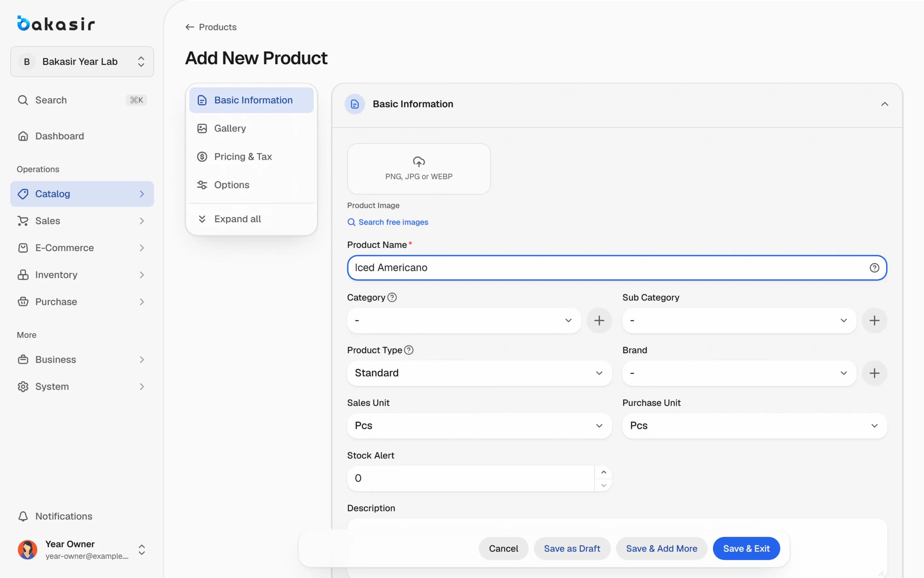Click the upload cloud icon
Viewport: 924px width, 578px height.
[419, 162]
